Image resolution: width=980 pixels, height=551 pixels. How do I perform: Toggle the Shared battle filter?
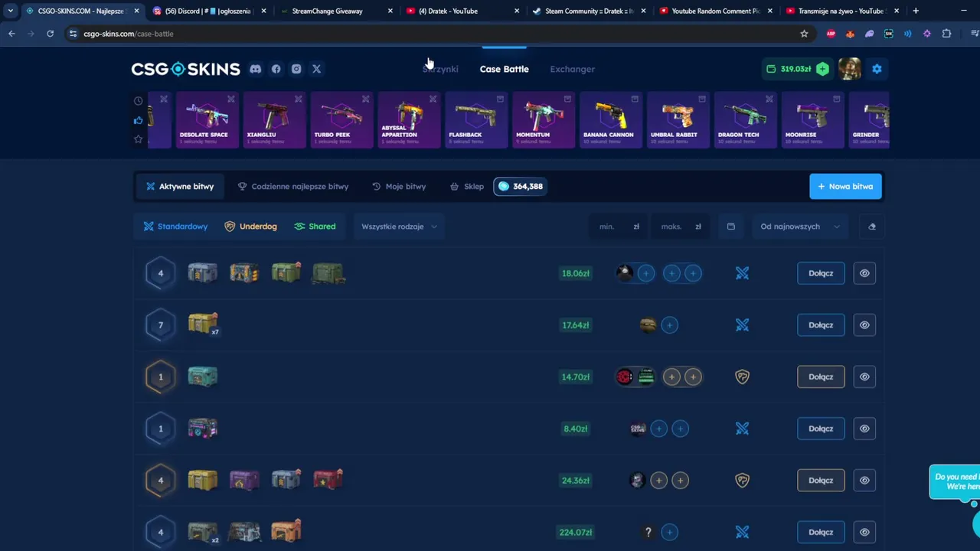[x=315, y=227]
